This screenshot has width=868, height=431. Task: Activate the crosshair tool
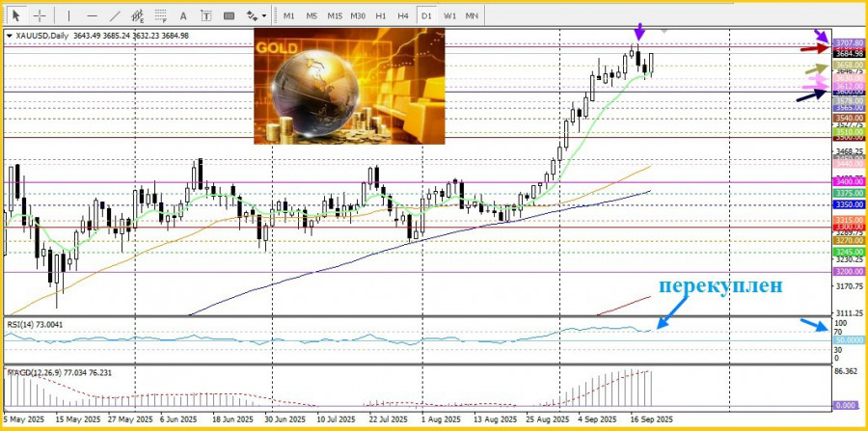click(x=40, y=15)
